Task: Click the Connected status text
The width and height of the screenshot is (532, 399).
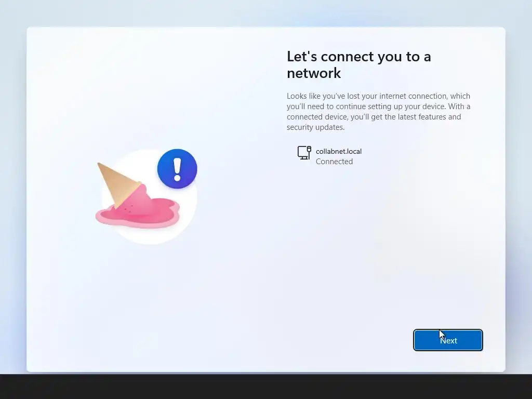Action: 334,162
